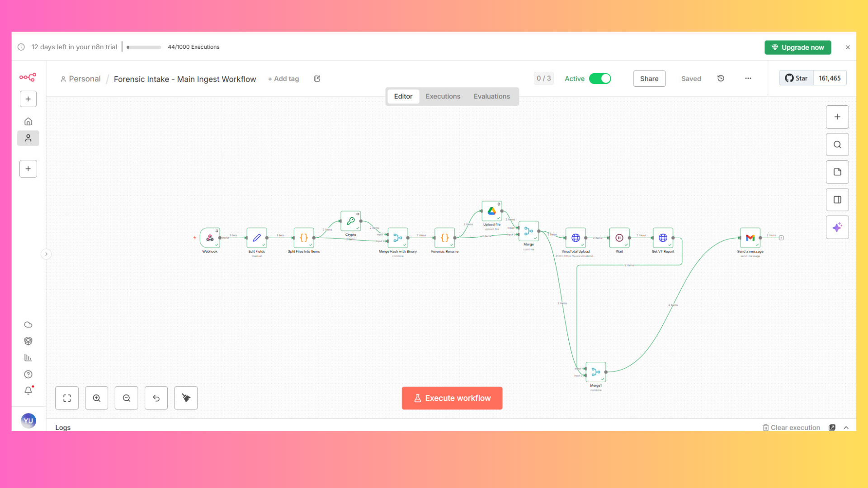Pop out the Logs panel
The height and width of the screenshot is (488, 868).
point(832,427)
